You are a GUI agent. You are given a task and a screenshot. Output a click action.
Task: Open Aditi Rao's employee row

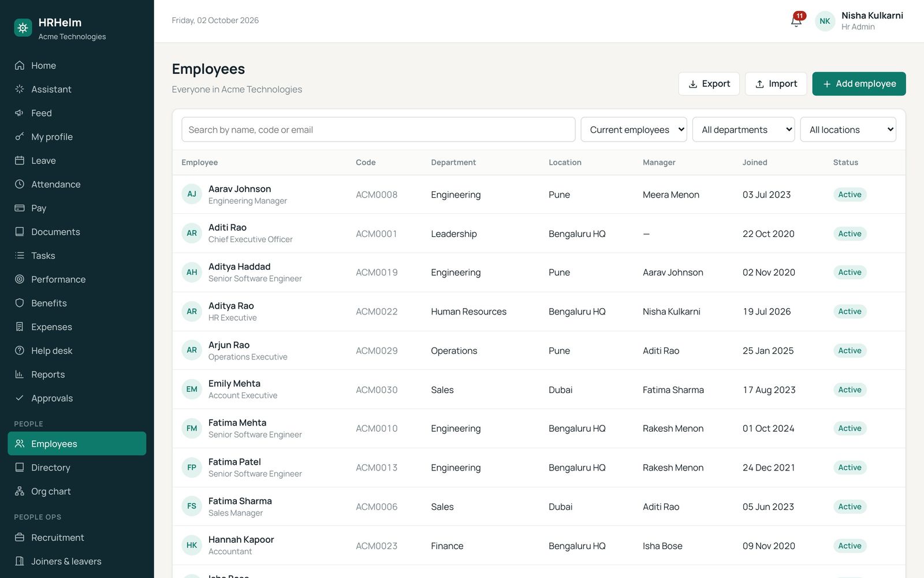539,234
